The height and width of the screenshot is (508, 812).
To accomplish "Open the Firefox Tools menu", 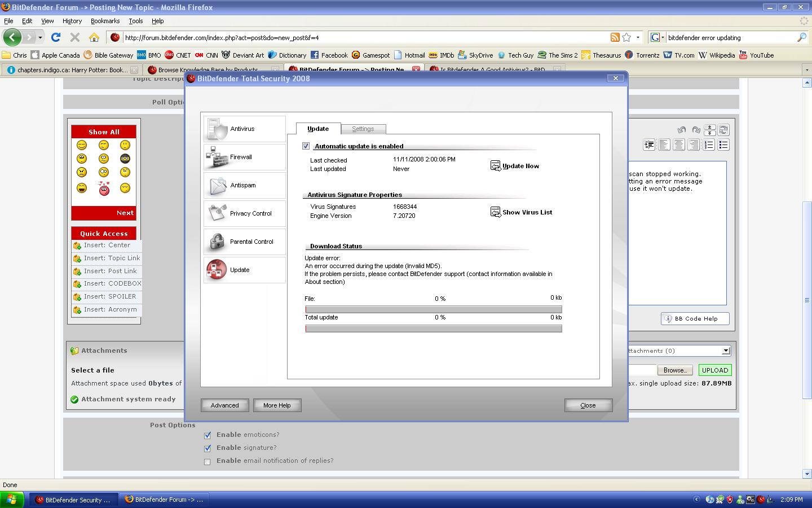I will (x=135, y=21).
